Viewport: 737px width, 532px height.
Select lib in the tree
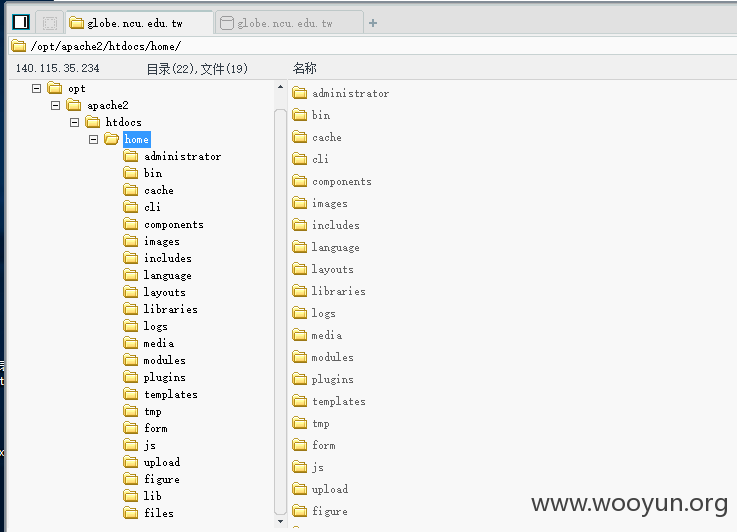click(153, 496)
